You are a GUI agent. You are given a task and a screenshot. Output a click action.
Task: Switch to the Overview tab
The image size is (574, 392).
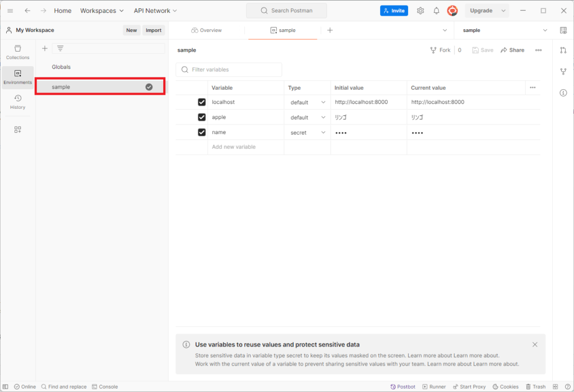206,30
